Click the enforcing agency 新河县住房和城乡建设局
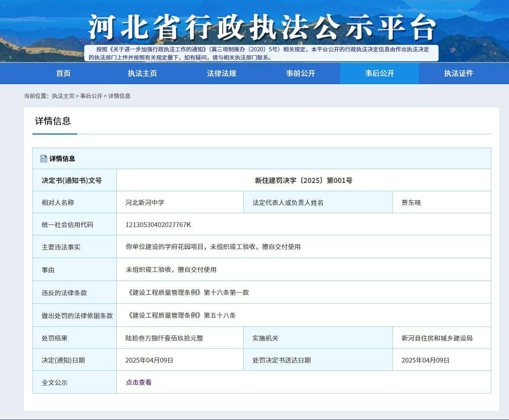Viewport: 509px width, 420px height. 437,338
